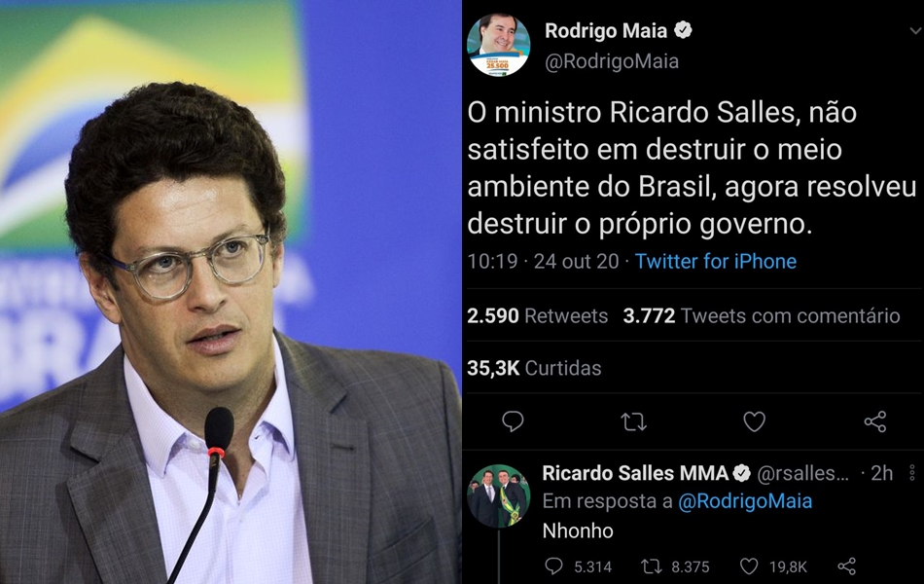The image size is (924, 584).
Task: View the 3.772 Tweets com comentário
Action: click(762, 316)
